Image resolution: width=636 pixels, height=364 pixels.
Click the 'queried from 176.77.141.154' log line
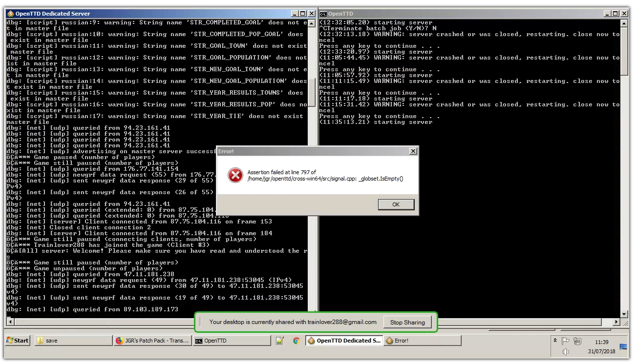pos(92,169)
